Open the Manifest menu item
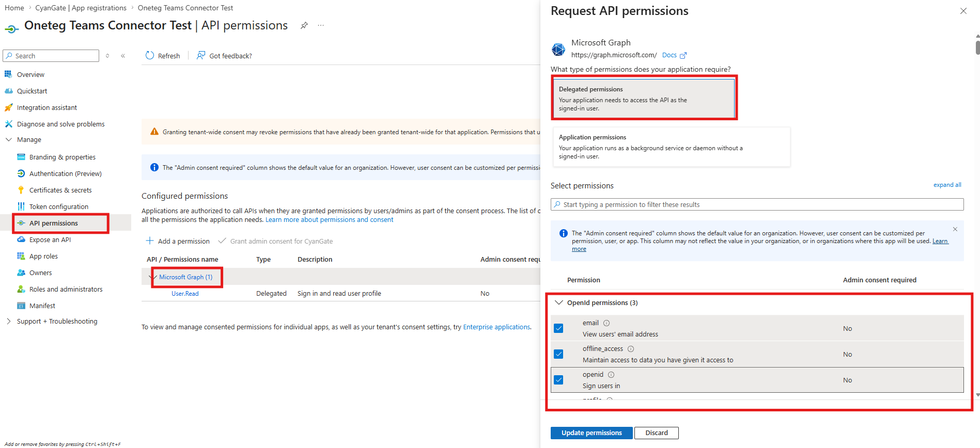The height and width of the screenshot is (448, 980). point(42,306)
